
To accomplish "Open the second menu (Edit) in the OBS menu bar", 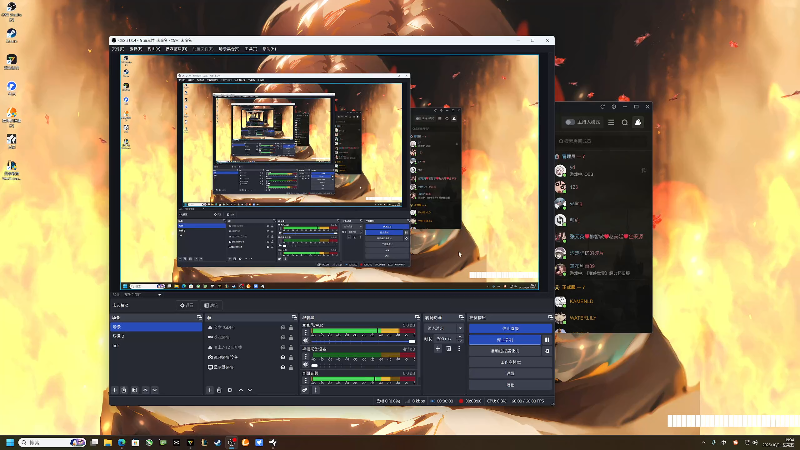I will [136, 49].
